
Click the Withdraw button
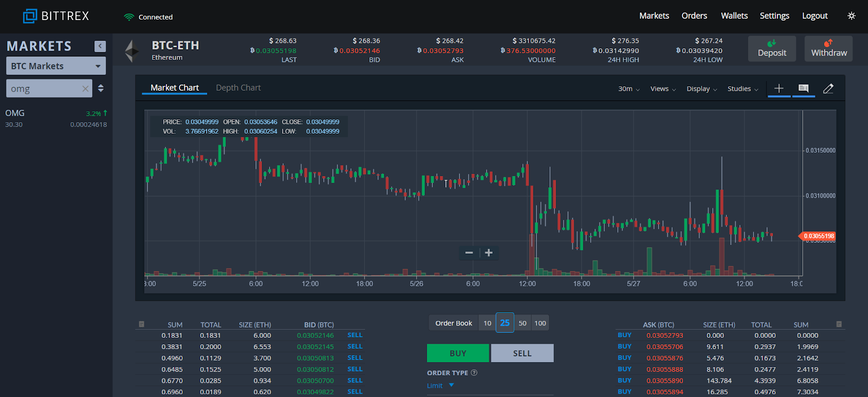pyautogui.click(x=828, y=48)
